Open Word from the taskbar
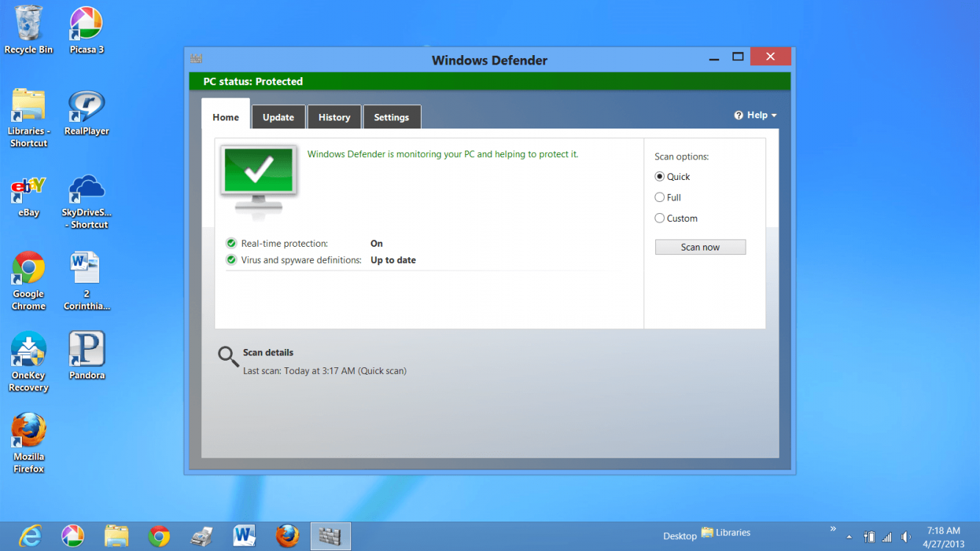Screen dimensions: 980x551 (x=244, y=536)
